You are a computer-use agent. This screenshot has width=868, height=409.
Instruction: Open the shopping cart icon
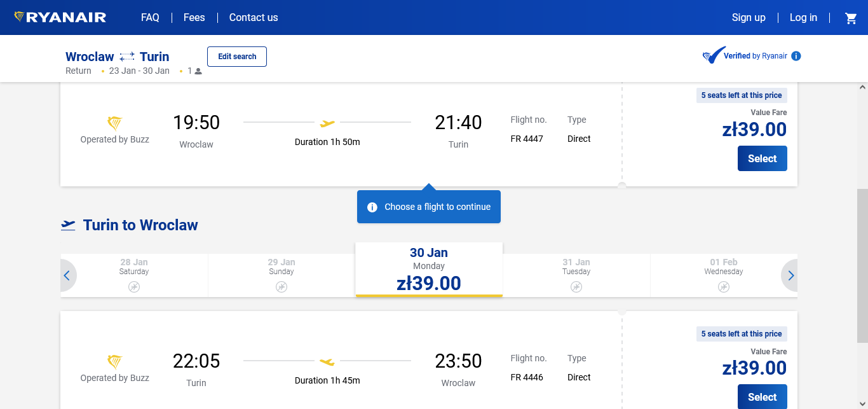point(851,18)
